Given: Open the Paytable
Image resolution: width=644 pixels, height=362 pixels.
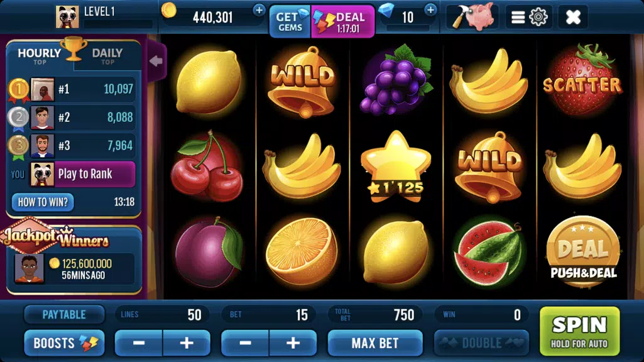Looking at the screenshot, I should (64, 315).
